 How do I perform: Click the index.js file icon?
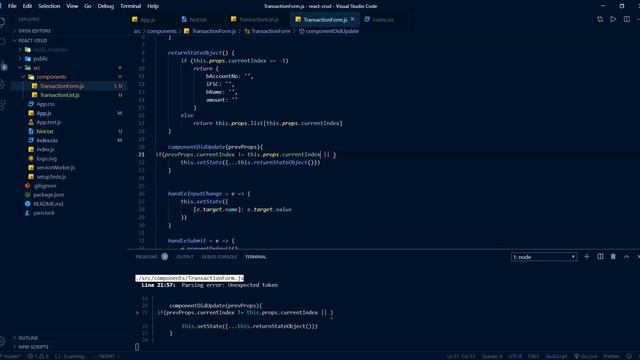click(x=31, y=149)
